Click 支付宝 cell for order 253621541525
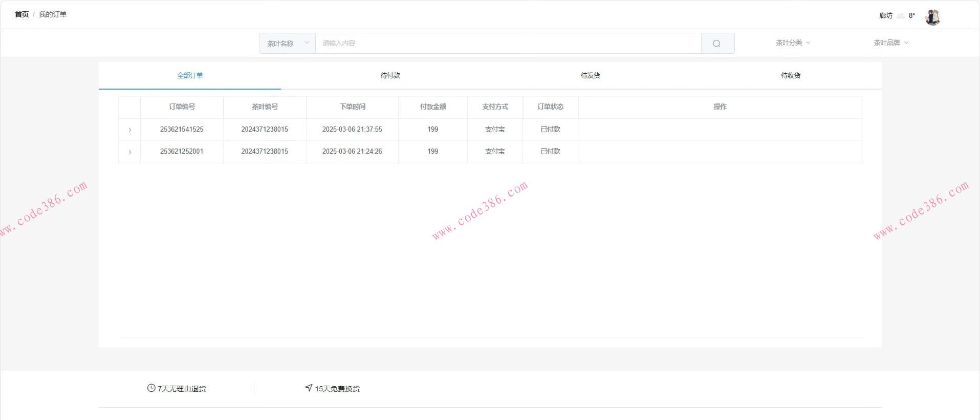 [x=495, y=130]
